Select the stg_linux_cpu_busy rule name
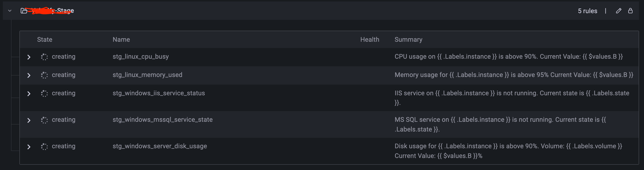The image size is (644, 170). point(141,56)
